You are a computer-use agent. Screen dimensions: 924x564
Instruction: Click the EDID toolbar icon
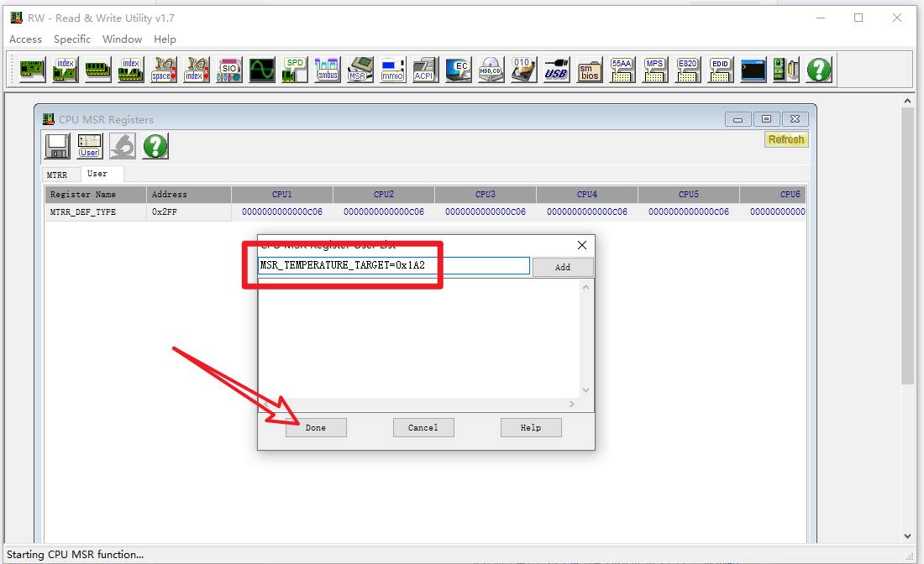720,69
